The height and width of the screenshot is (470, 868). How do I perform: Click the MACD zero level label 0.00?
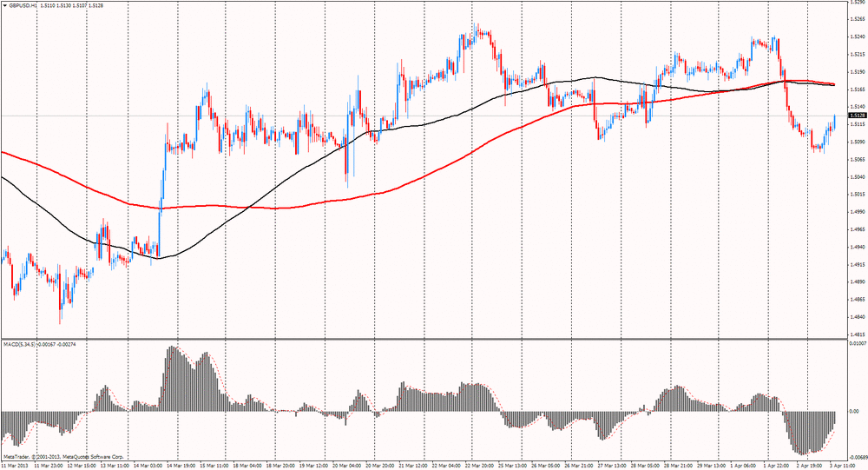pyautogui.click(x=854, y=412)
